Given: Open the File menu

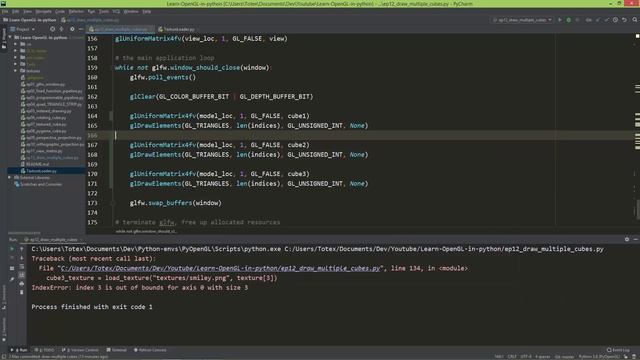Looking at the screenshot, I should [5, 11].
